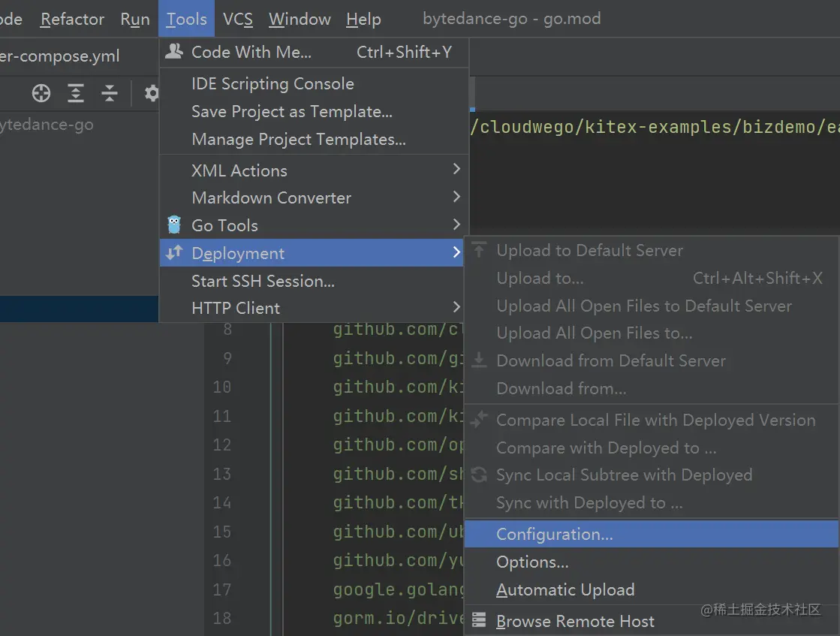Choose Compare with Deployed to ...

pos(652,448)
